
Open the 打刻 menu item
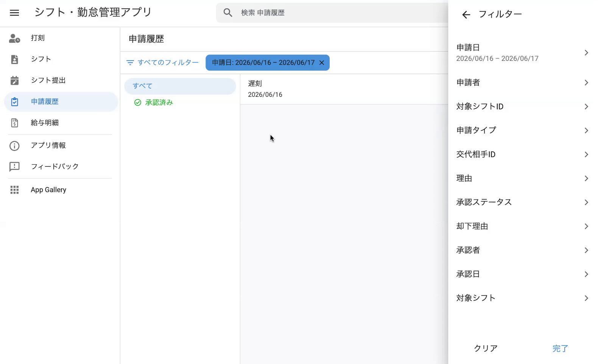tap(61, 38)
